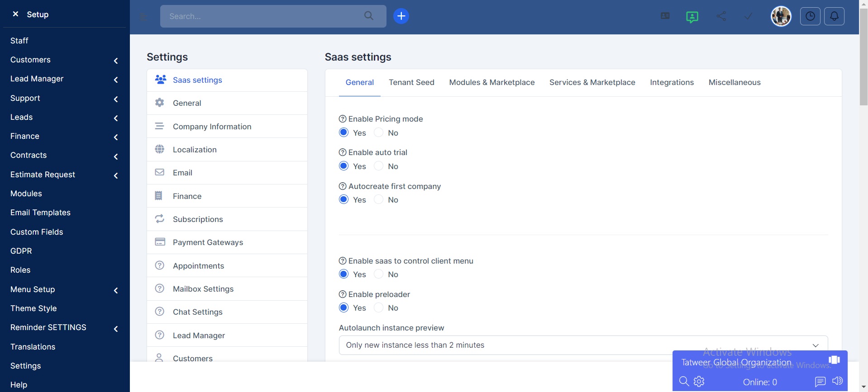
Task: Switch to the Tenant Seed tab
Action: 411,82
